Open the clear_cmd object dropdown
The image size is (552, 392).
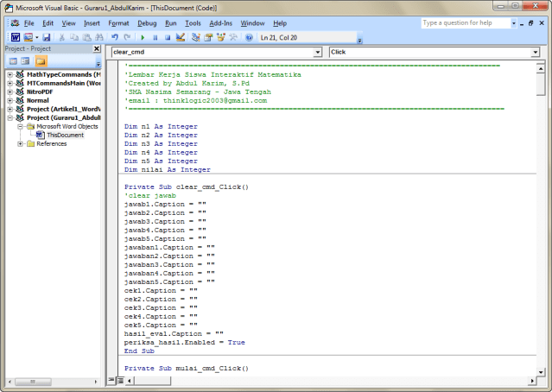[317, 53]
